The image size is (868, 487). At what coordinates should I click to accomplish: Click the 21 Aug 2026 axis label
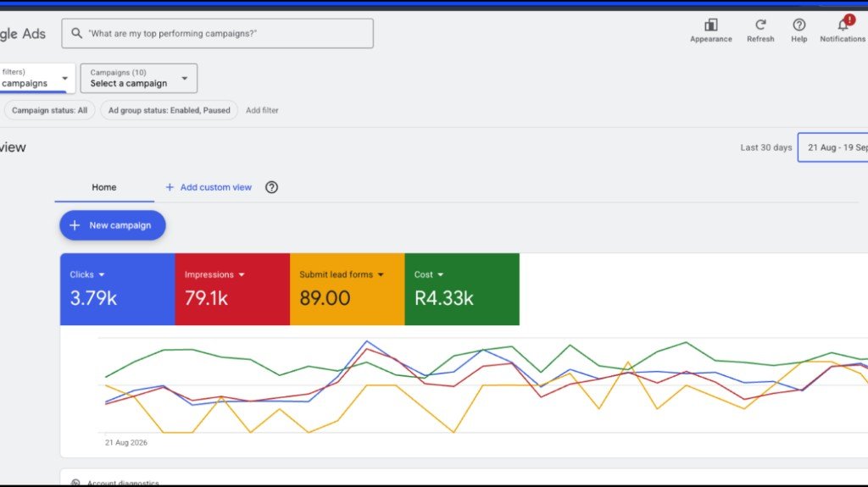(x=126, y=442)
